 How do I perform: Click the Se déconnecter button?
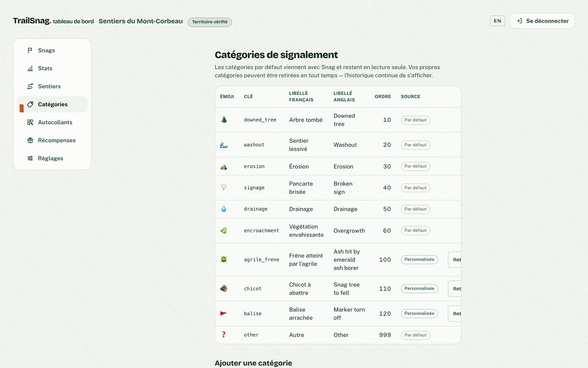[x=542, y=21]
